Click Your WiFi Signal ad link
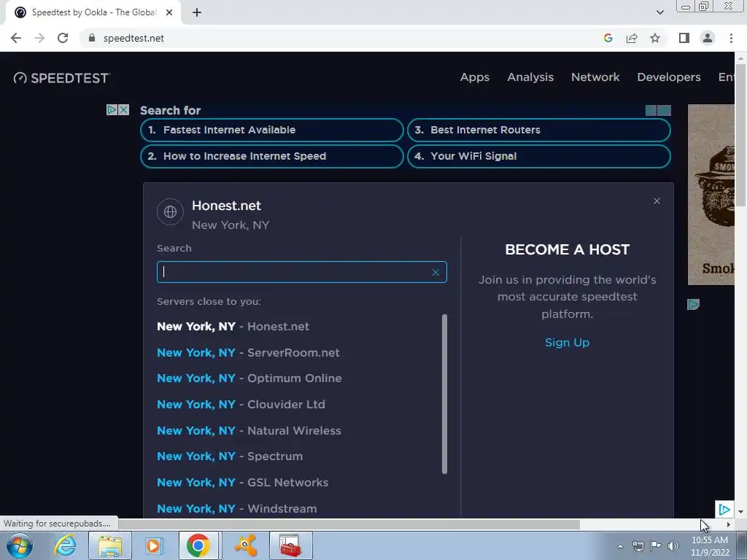 (539, 156)
